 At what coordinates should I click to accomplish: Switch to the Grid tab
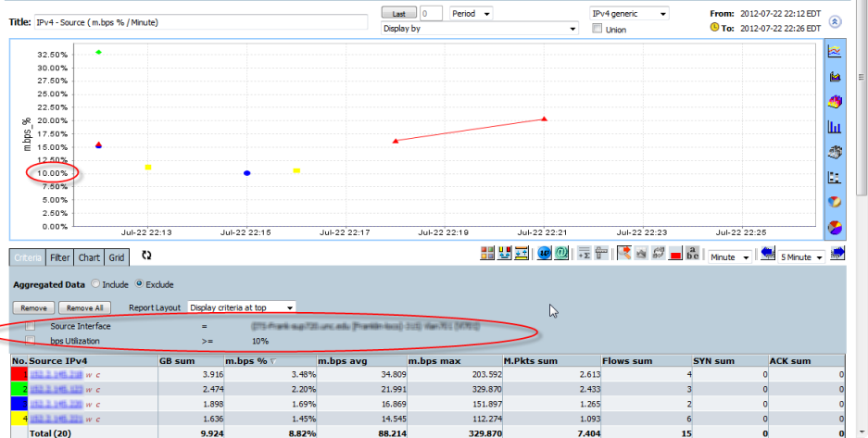(x=116, y=257)
